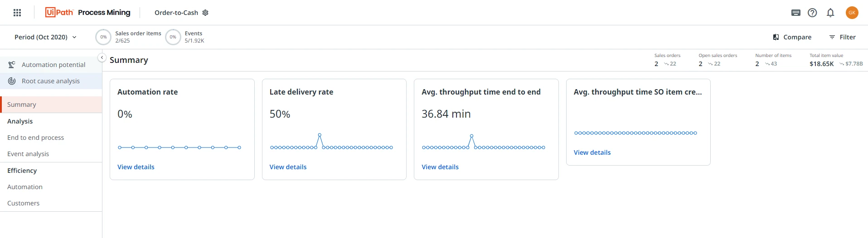Open keyboard shortcuts icon in header

point(796,13)
